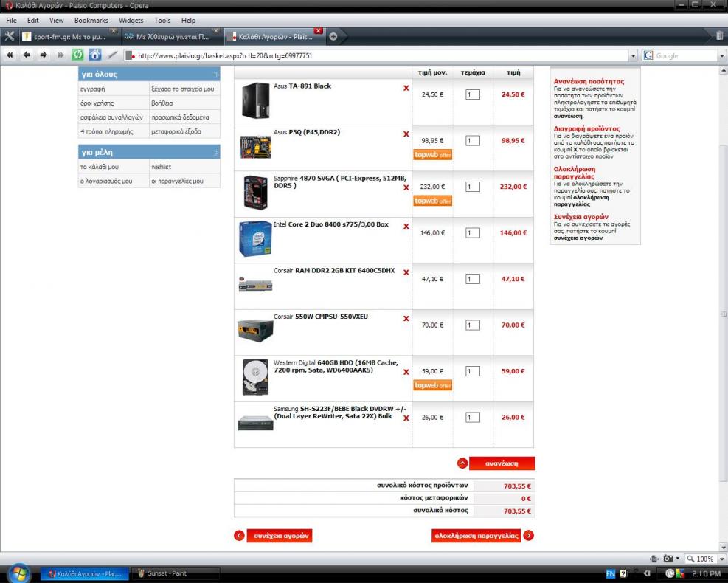728x583 pixels.
Task: Open μεταφορικά έξοδα link
Action: pyautogui.click(x=176, y=131)
